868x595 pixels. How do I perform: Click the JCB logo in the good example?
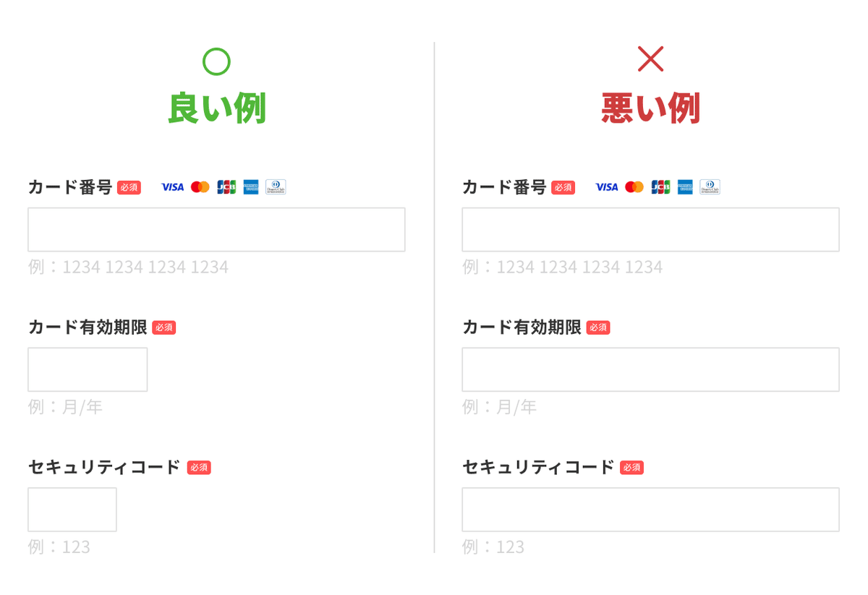coord(226,187)
